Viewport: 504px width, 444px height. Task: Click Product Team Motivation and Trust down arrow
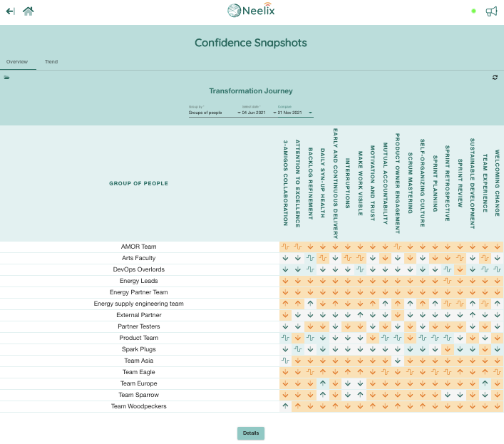pos(373,338)
